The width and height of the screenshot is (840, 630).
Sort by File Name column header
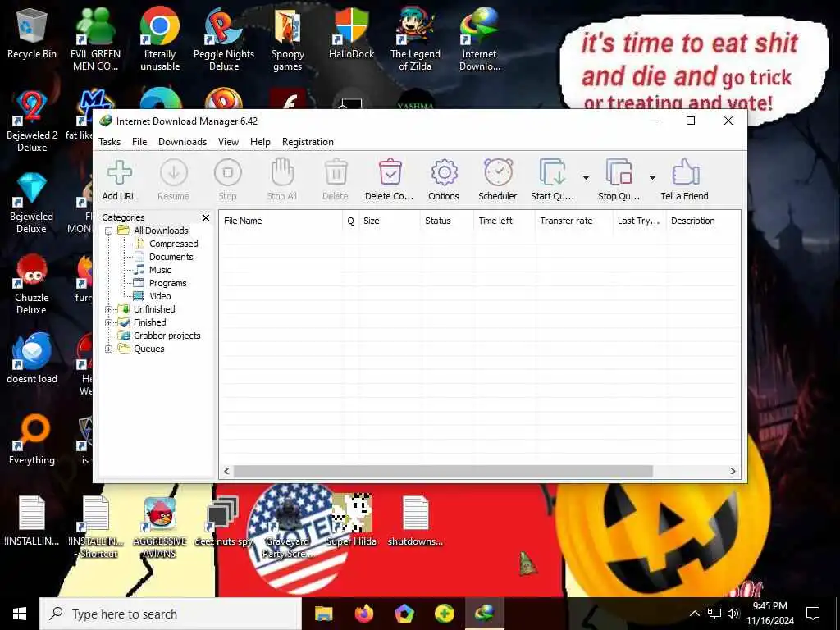pyautogui.click(x=281, y=221)
